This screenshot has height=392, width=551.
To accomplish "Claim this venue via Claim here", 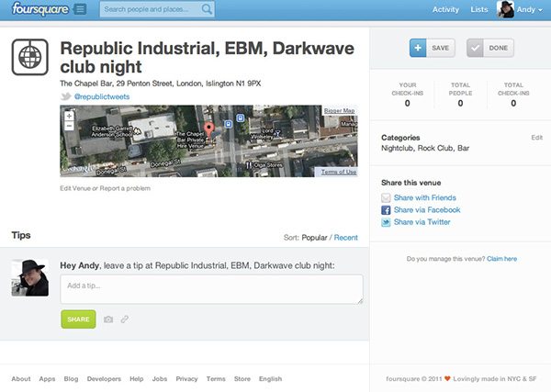I will [x=501, y=259].
